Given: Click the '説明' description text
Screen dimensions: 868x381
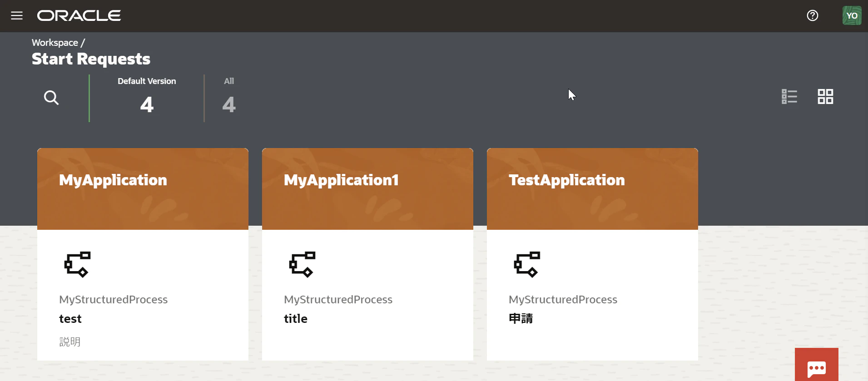Looking at the screenshot, I should pos(70,342).
